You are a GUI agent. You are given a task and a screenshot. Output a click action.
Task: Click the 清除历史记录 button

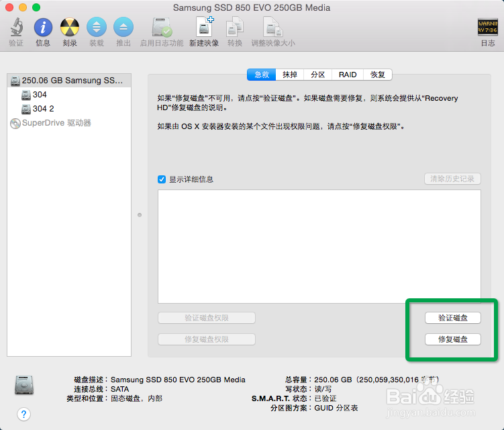click(452, 179)
